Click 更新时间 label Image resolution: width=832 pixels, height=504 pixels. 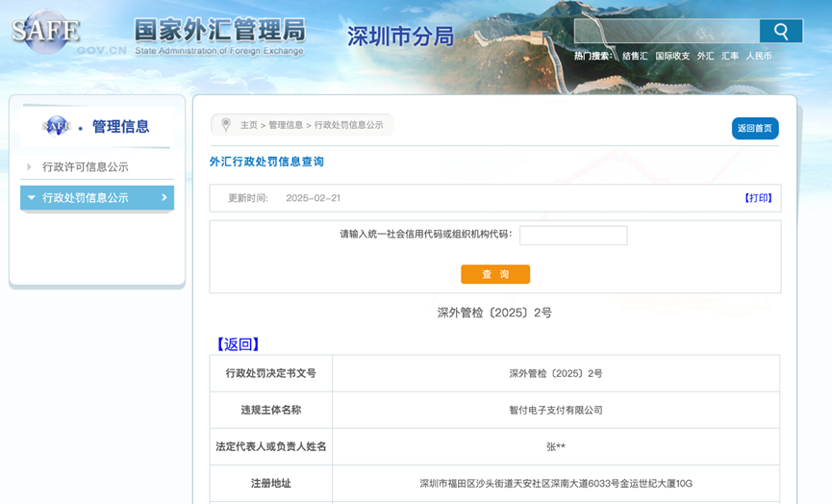[x=248, y=198]
